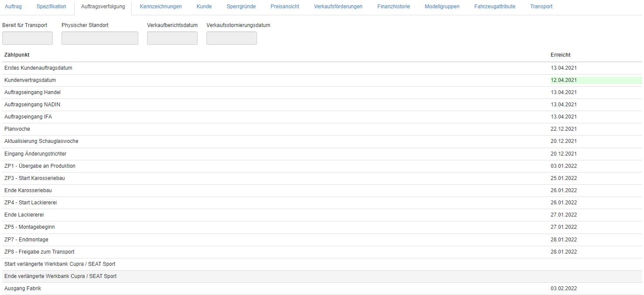Go to the Kunde tab

tap(204, 7)
